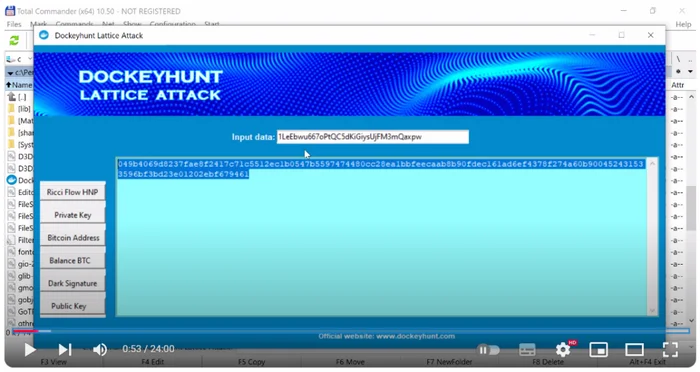Open Files menu in Total Commander

click(14, 24)
